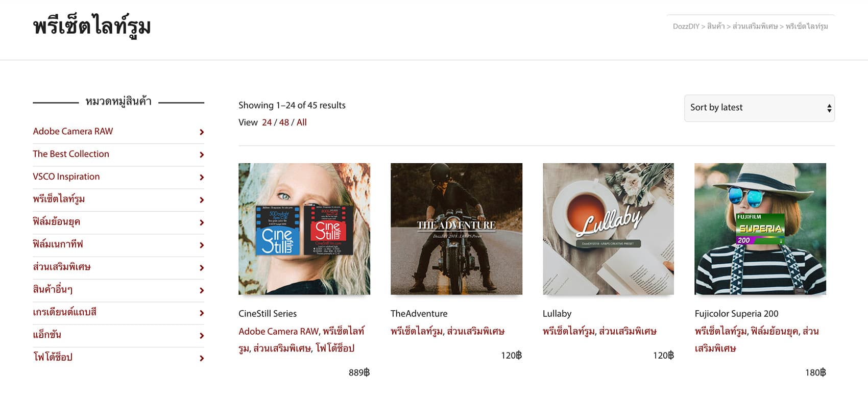Click the VSCO Inspiration chevron arrow

(x=202, y=177)
